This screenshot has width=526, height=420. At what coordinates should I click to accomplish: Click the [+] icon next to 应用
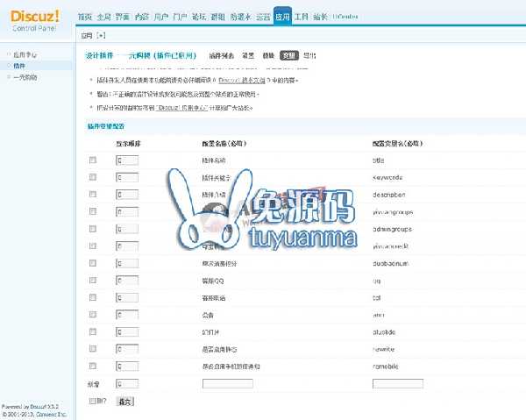(101, 36)
